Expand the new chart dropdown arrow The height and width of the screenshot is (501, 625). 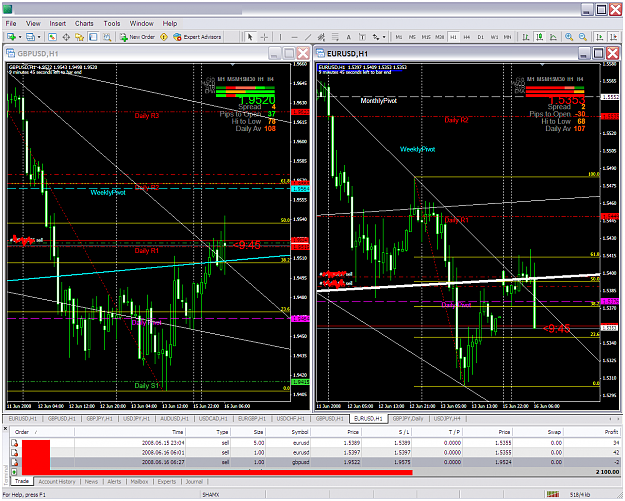pos(19,37)
